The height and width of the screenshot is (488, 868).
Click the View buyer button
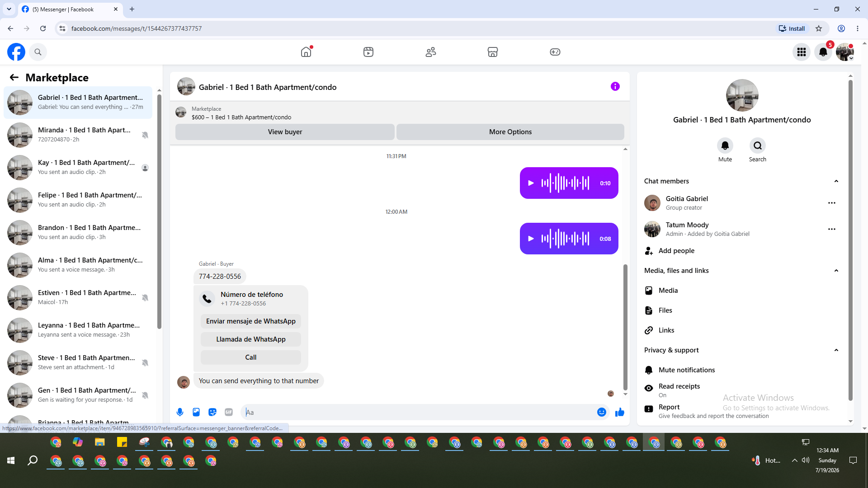(285, 132)
